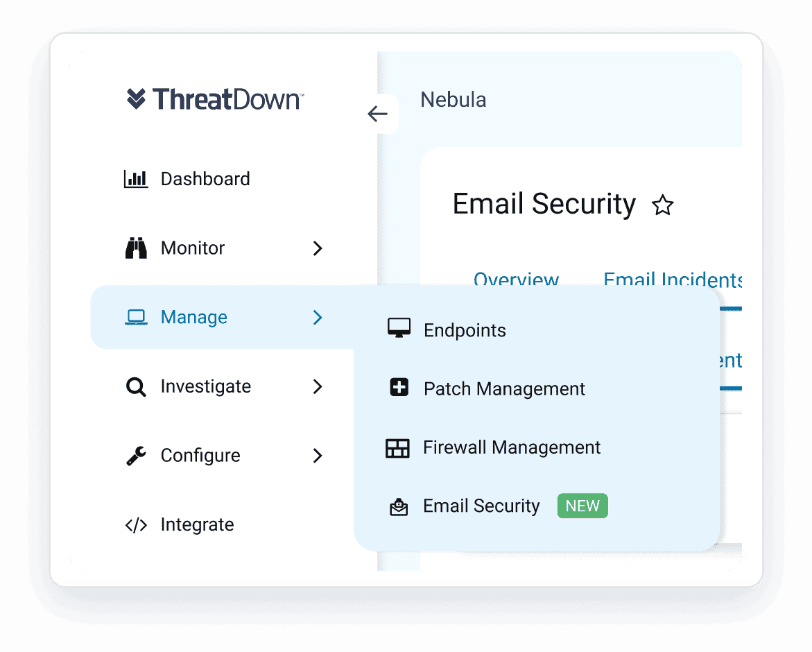Click the Monitor binoculars icon
812x652 pixels.
[136, 248]
